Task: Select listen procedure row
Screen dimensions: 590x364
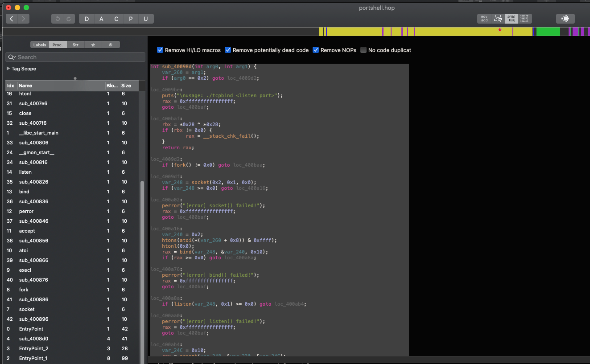Action: 72,172
